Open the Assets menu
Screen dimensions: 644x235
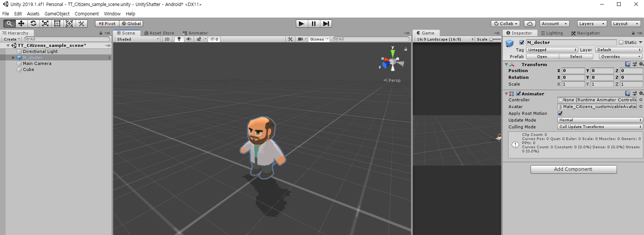[33, 14]
